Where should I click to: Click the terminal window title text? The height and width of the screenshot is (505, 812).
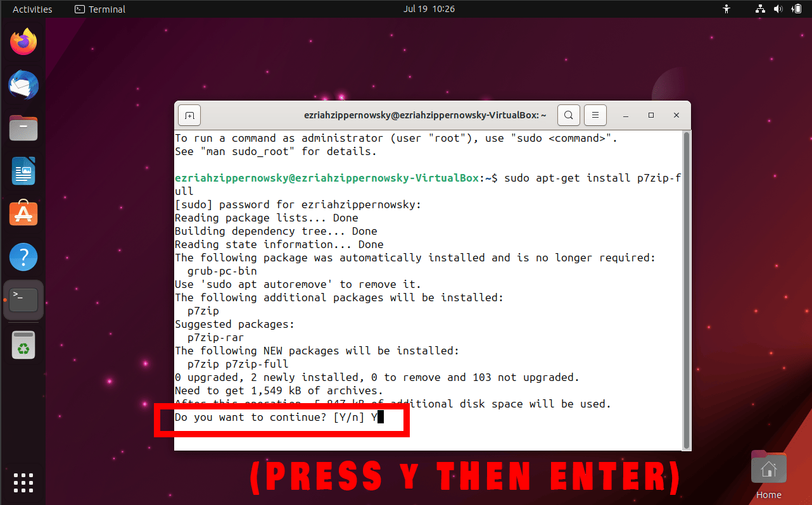pos(425,115)
